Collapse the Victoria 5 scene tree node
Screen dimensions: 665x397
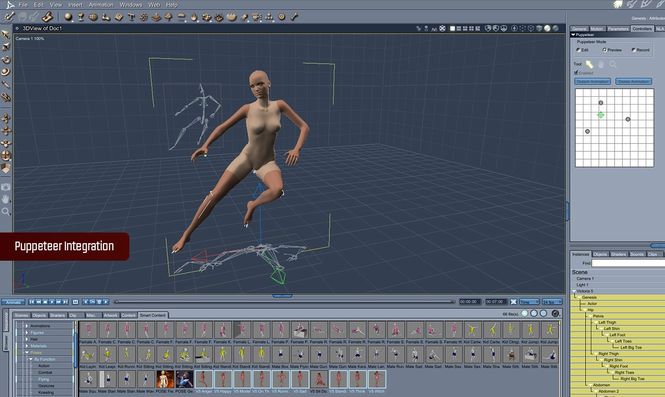click(574, 291)
